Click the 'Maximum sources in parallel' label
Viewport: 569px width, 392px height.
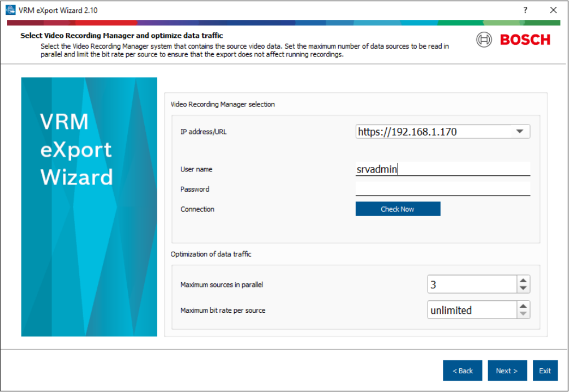[x=222, y=285]
